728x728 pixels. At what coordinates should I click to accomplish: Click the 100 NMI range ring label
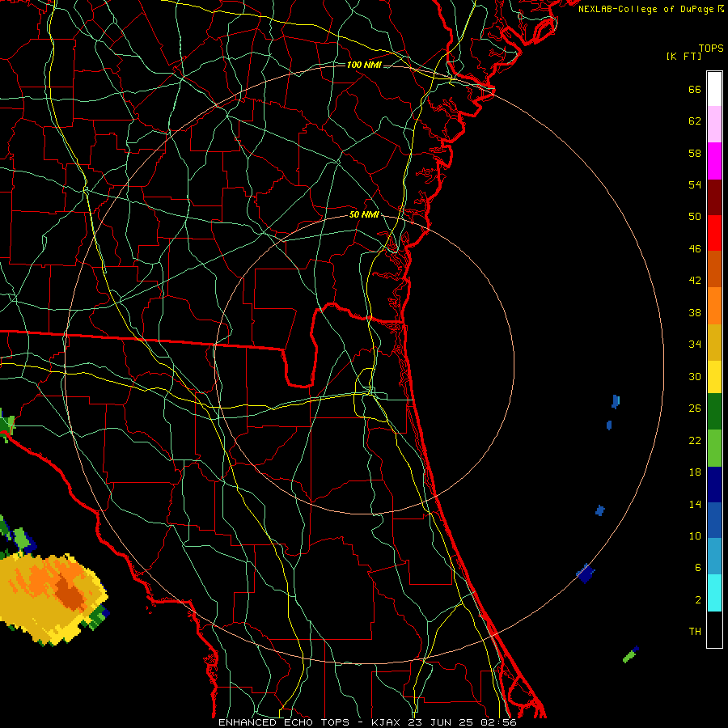(364, 65)
